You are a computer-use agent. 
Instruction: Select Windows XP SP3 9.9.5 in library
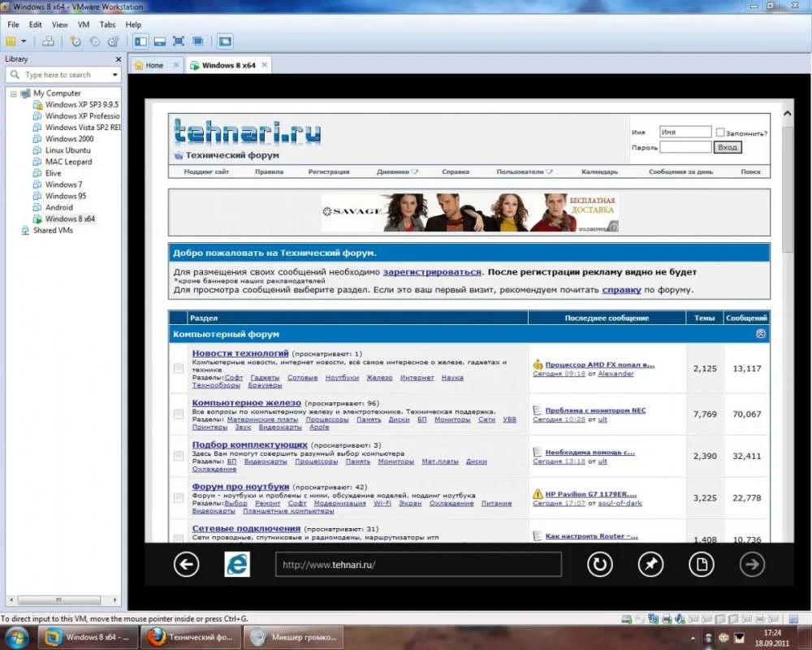tap(76, 105)
